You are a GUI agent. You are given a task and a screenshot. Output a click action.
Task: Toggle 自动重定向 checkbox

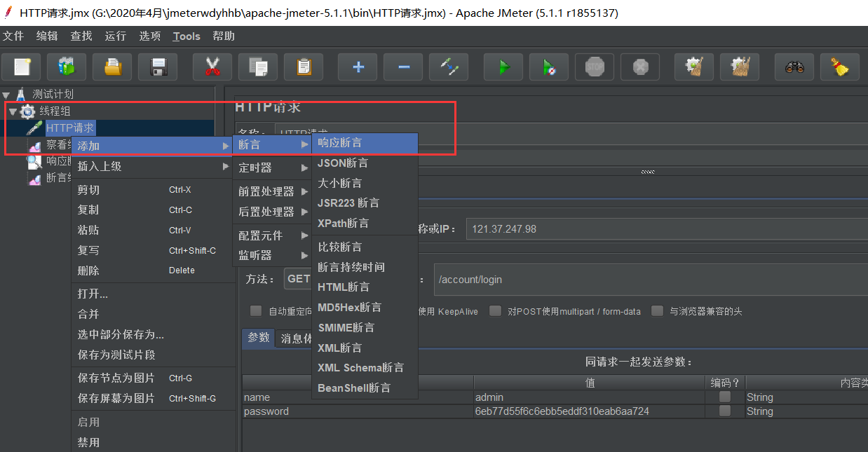(x=256, y=311)
